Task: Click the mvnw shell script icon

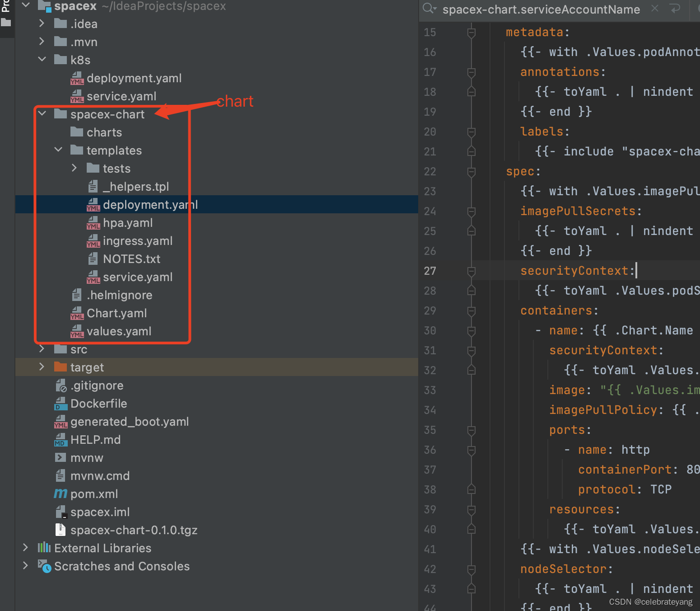Action: point(61,457)
